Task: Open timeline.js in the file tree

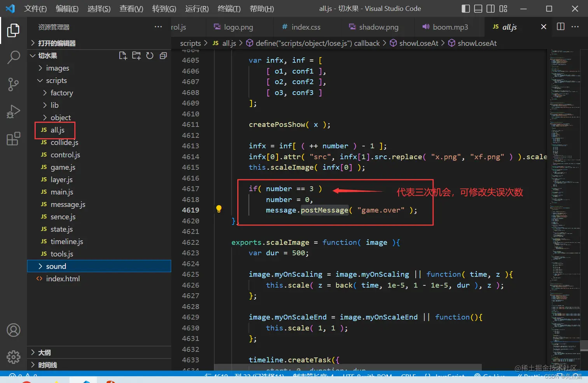Action: pyautogui.click(x=99, y=241)
